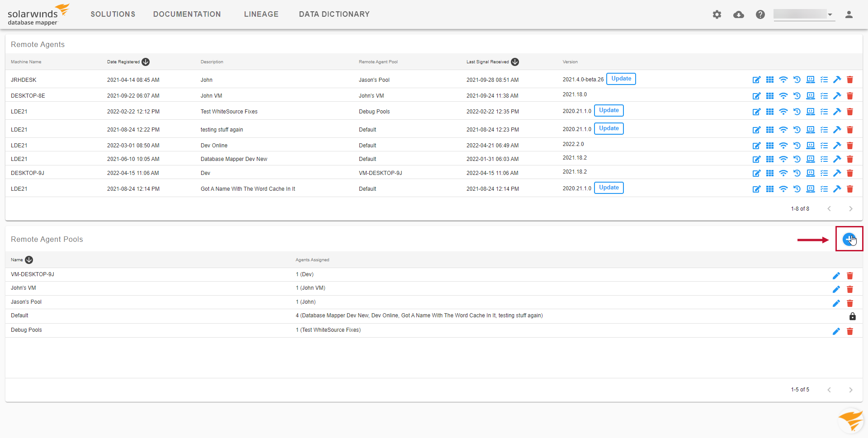Click the 1-8 of 8 pagination text
This screenshot has width=868, height=438.
coord(800,209)
